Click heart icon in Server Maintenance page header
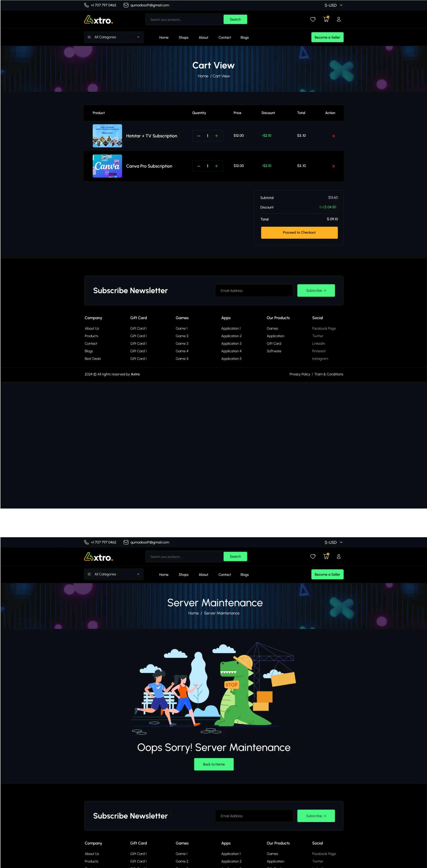 coord(313,557)
